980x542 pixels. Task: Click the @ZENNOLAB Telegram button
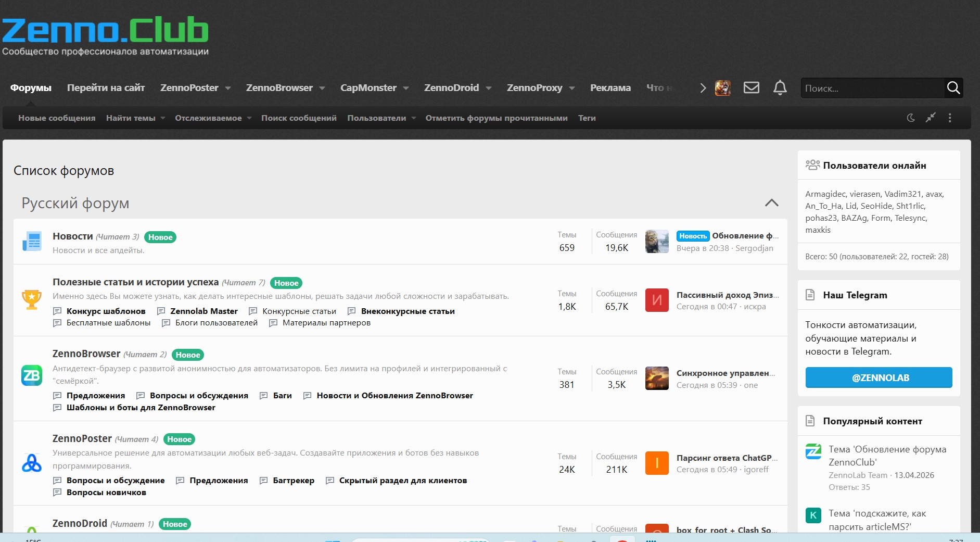click(879, 377)
